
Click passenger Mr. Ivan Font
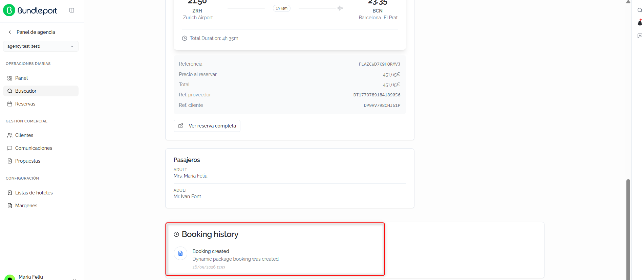tap(187, 196)
